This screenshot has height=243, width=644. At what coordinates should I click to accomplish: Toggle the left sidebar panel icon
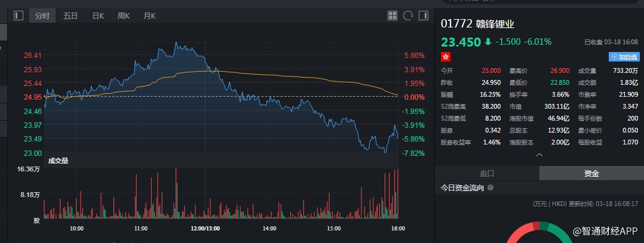[19, 16]
